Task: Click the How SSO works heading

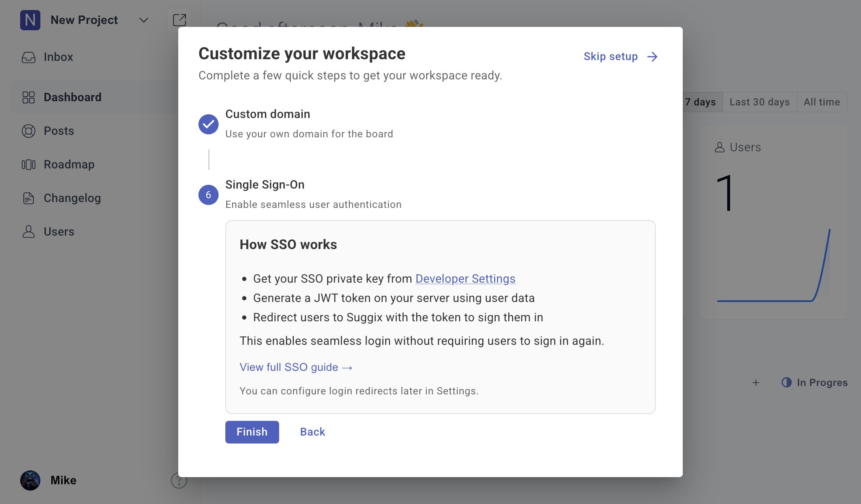Action: point(288,245)
